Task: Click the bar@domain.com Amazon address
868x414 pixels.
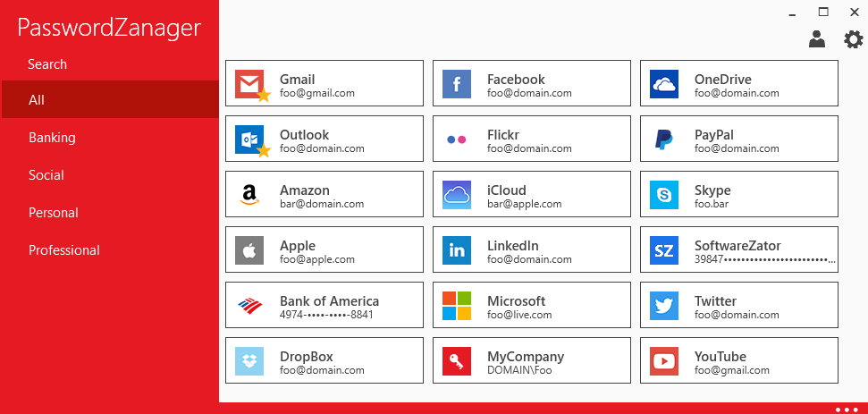Action: pos(322,204)
